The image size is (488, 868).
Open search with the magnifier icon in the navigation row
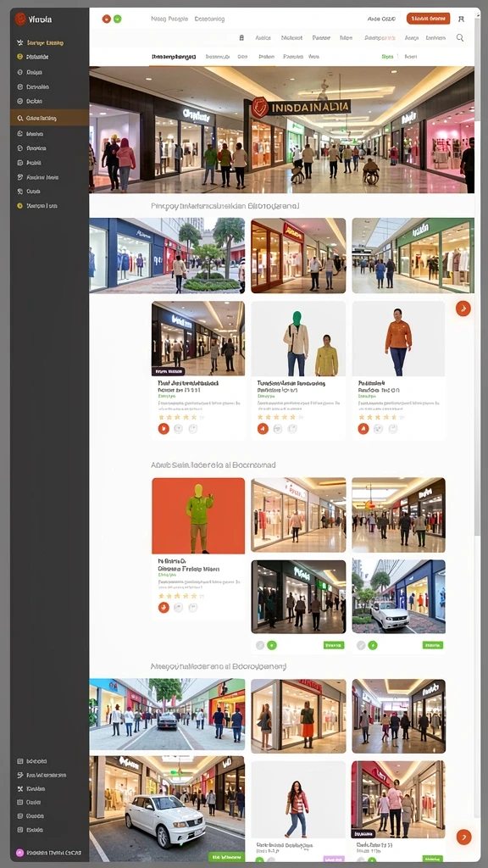coord(460,37)
